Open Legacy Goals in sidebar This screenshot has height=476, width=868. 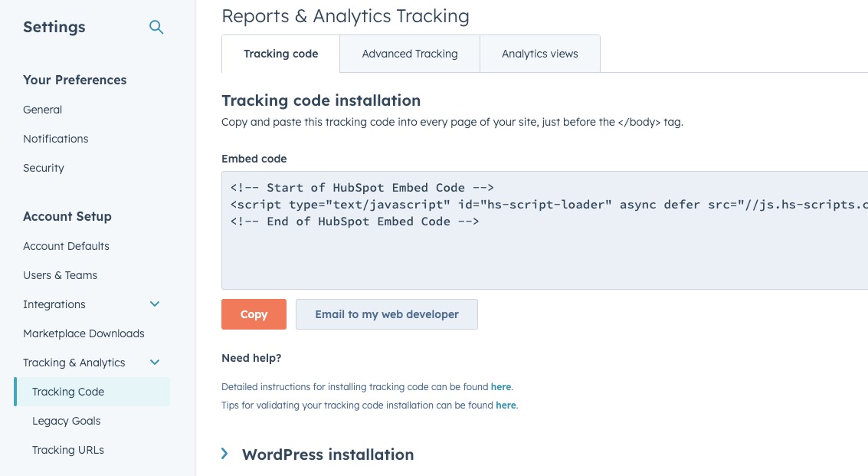point(67,421)
